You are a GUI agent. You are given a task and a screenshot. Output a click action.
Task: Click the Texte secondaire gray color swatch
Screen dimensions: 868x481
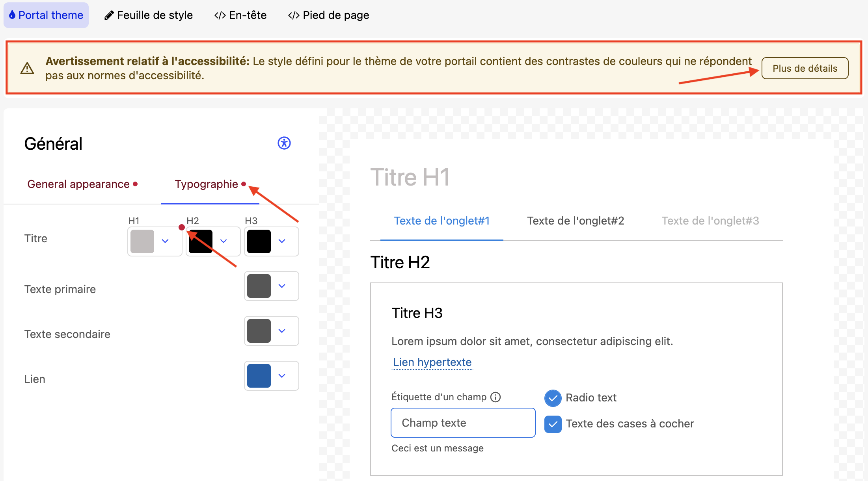click(259, 331)
